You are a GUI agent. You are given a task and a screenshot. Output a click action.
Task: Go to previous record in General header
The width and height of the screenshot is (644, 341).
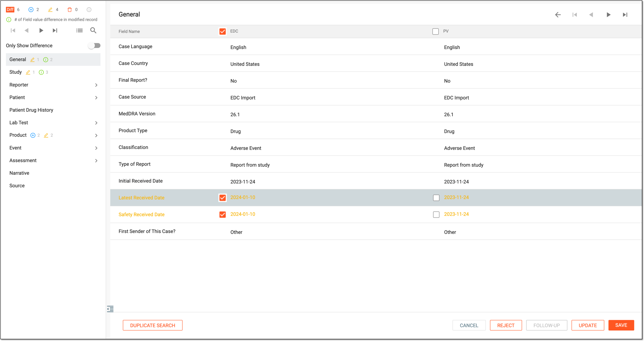click(x=591, y=15)
